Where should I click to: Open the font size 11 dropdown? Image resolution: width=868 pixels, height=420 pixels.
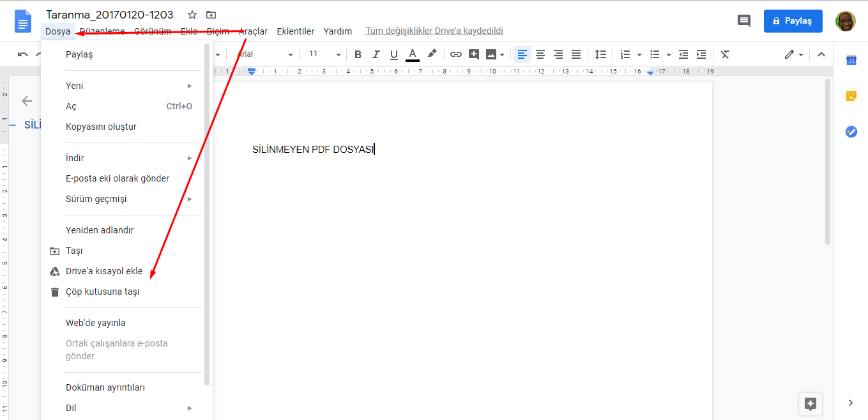(x=325, y=54)
